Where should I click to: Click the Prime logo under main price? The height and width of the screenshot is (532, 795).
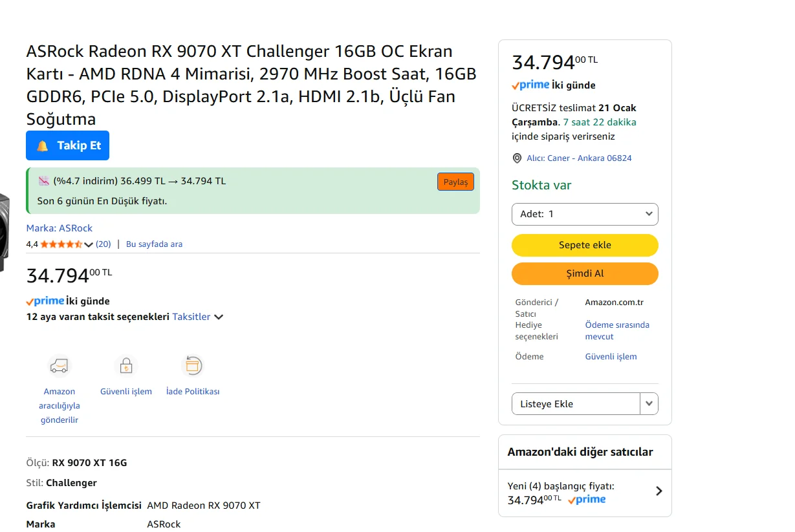[x=45, y=301]
